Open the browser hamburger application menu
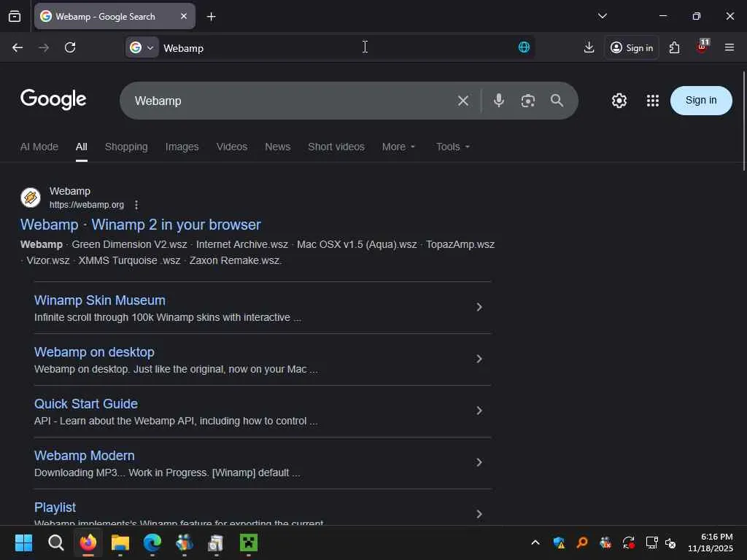747x560 pixels. point(729,47)
